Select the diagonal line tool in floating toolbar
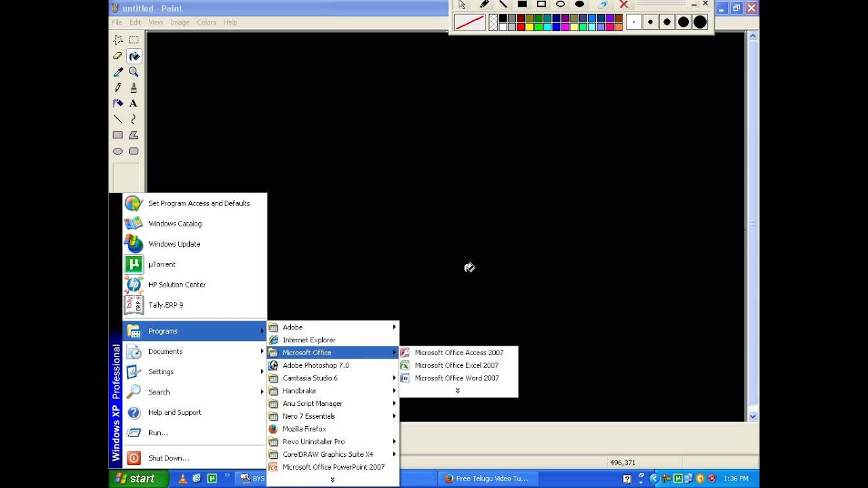868x488 pixels. [502, 4]
